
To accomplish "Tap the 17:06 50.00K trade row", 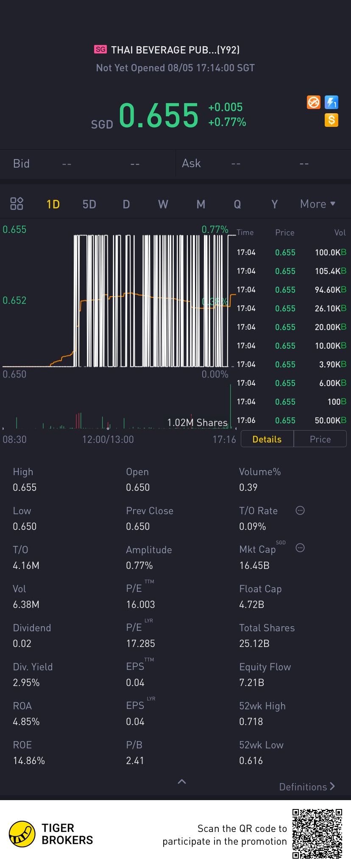I will 292,420.
